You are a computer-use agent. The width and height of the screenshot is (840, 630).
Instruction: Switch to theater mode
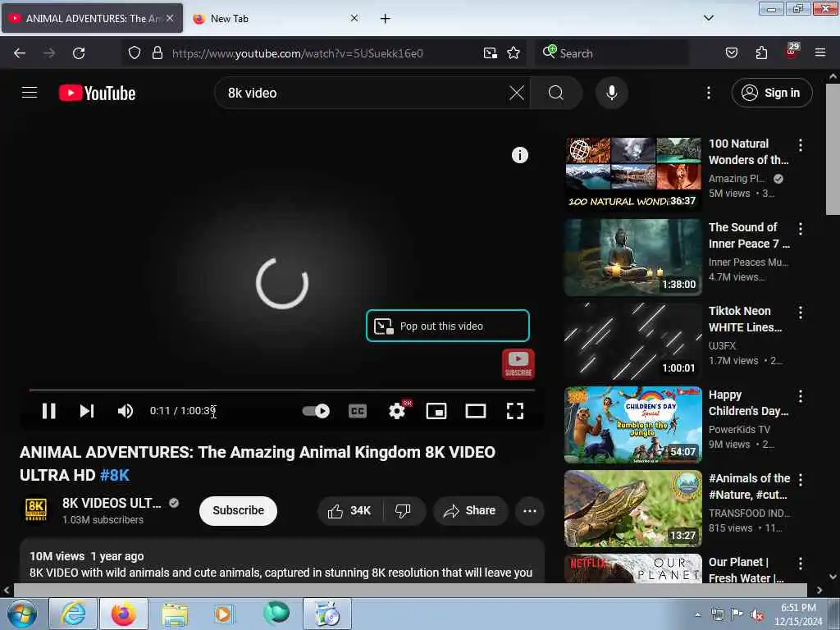[475, 411]
